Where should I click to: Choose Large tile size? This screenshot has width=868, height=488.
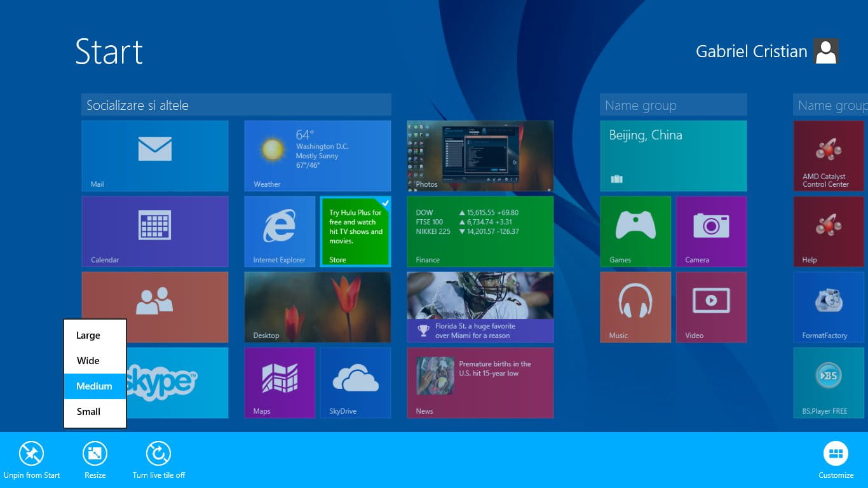click(95, 335)
